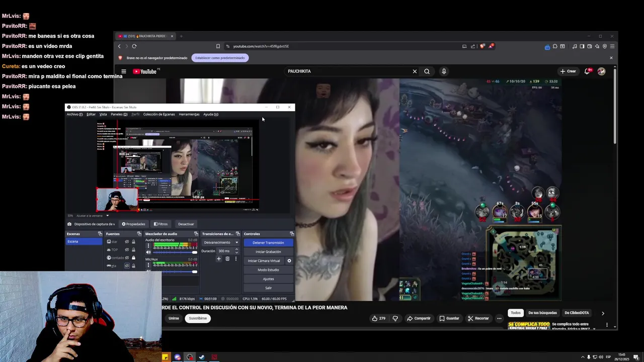Open the Editar menu in OBS

(91, 114)
